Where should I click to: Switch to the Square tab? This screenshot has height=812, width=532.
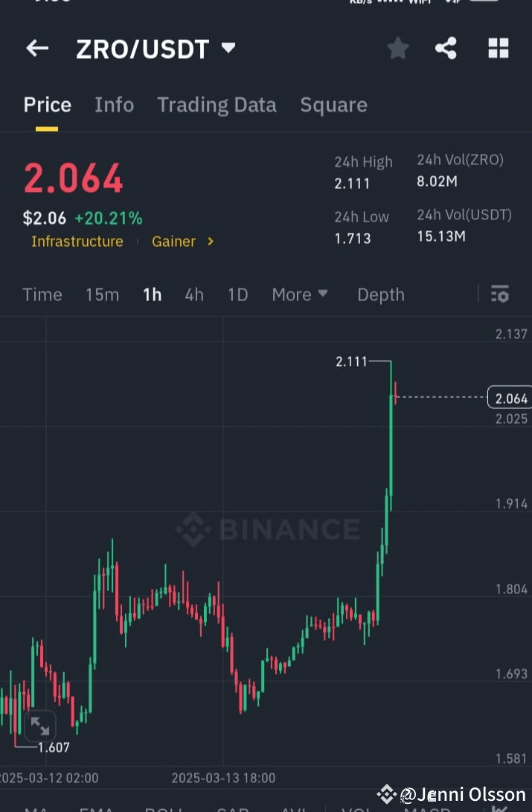(333, 105)
